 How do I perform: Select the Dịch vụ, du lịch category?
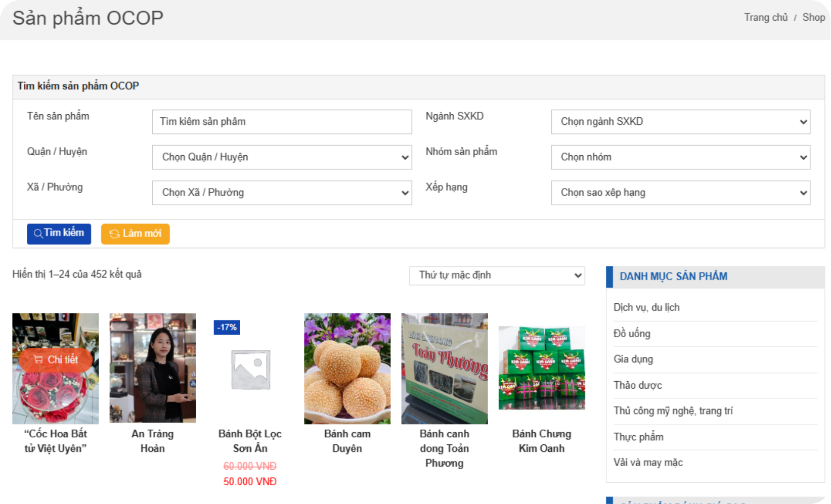[646, 307]
